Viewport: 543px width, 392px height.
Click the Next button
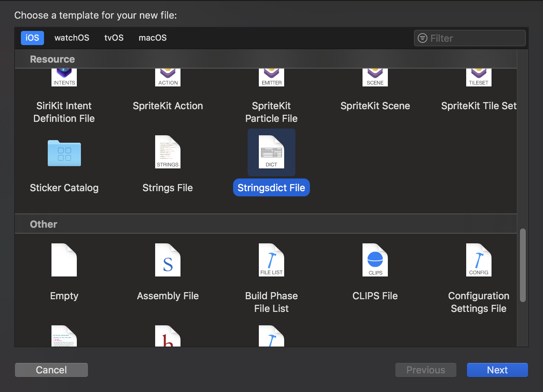click(498, 370)
